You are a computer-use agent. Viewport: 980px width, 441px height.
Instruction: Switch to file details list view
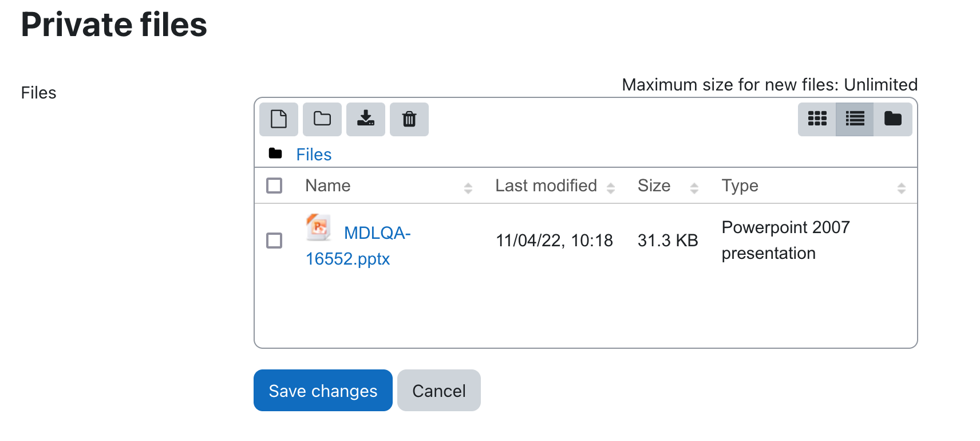(855, 119)
